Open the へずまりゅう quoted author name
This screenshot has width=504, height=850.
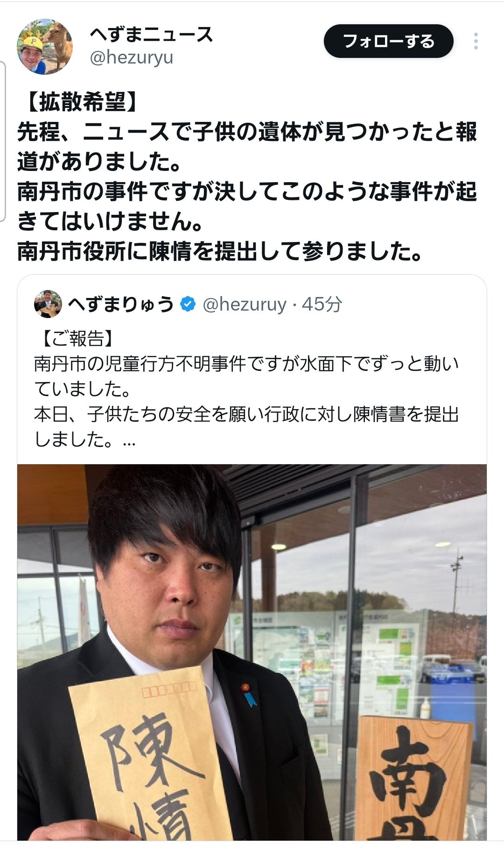(121, 304)
